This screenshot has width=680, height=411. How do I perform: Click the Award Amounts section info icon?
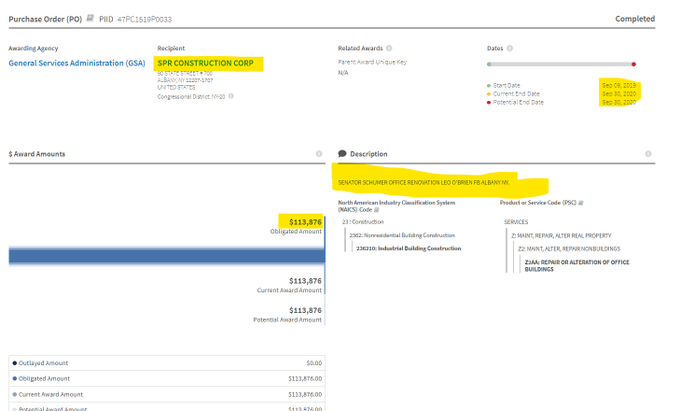319,154
